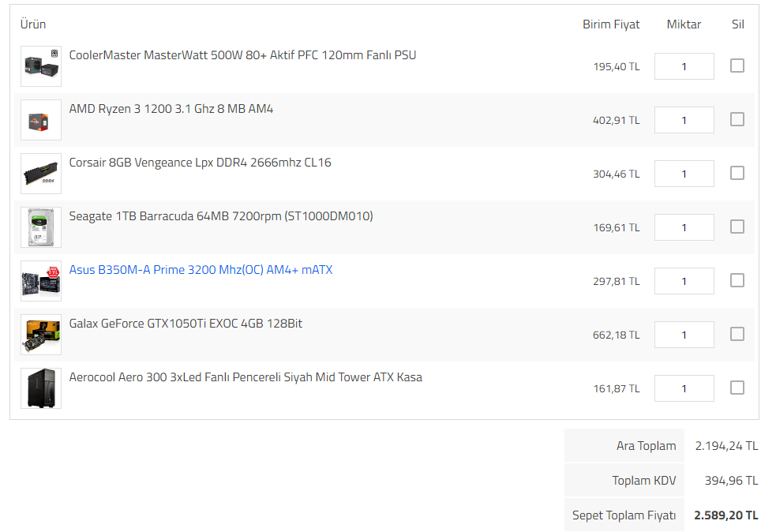
Task: Check the Sil box for AMD Ryzen 3
Action: click(737, 119)
